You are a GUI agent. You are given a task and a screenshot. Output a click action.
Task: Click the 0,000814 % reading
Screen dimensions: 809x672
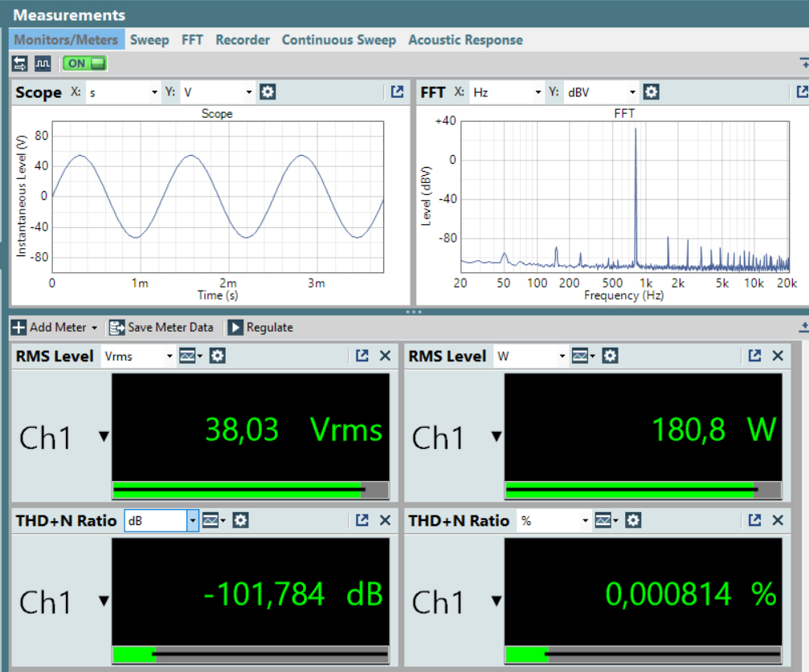(691, 593)
